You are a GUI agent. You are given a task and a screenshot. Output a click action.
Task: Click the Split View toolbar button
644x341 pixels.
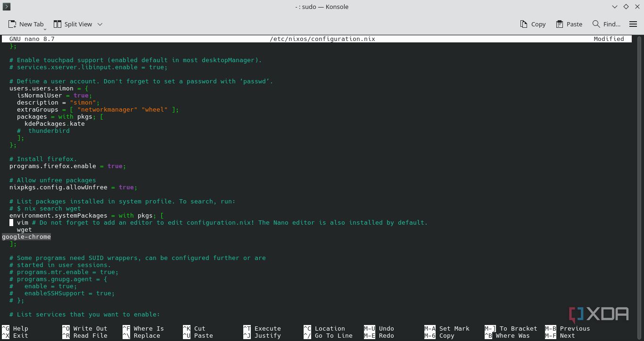tap(73, 24)
